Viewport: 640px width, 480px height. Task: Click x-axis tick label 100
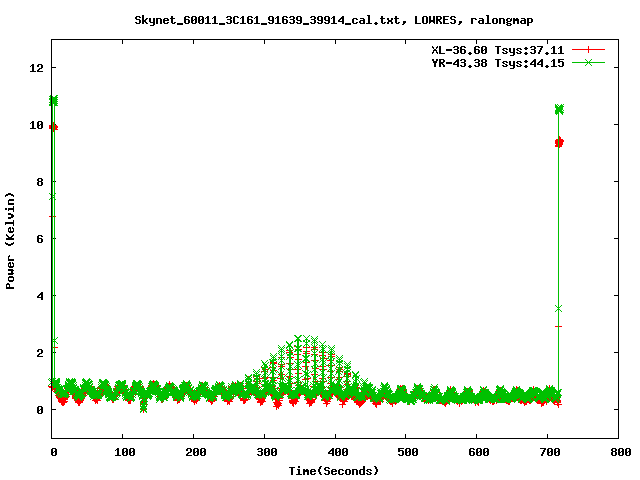(x=124, y=452)
